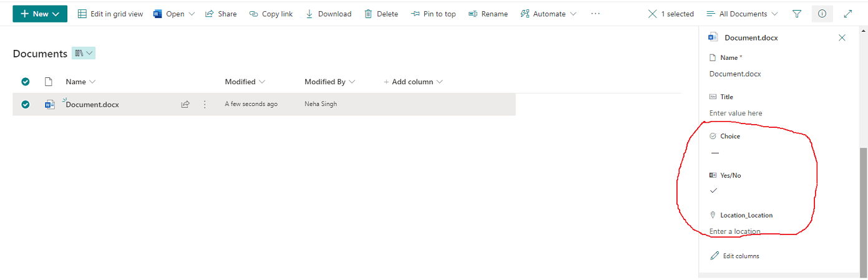Open the Documents library view dropdown
This screenshot has height=280, width=868.
pos(84,54)
